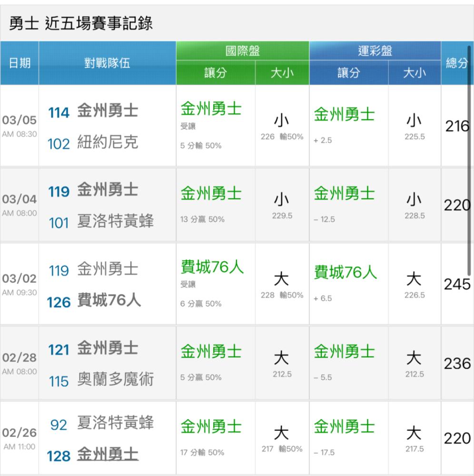
Task: Click the '217.5' over/under line
Action: [415, 449]
